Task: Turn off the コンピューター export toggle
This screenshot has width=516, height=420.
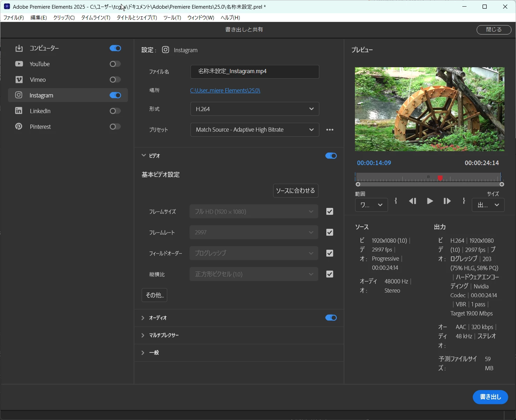Action: 115,48
